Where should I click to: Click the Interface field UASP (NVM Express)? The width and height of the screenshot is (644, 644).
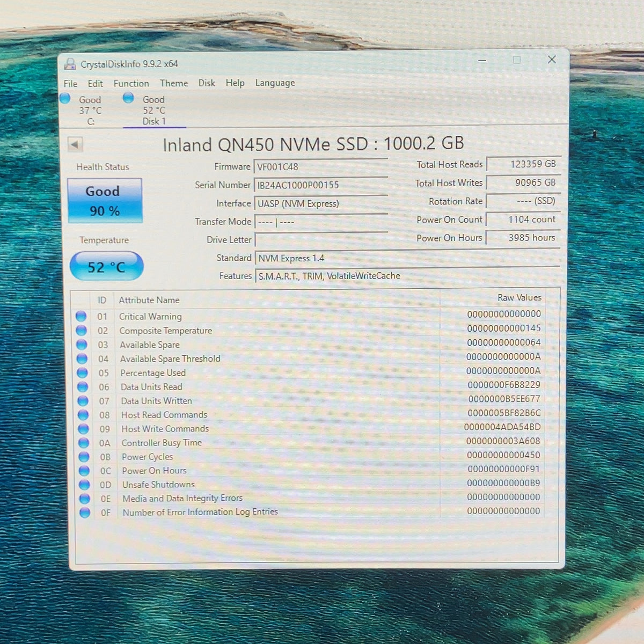(321, 203)
